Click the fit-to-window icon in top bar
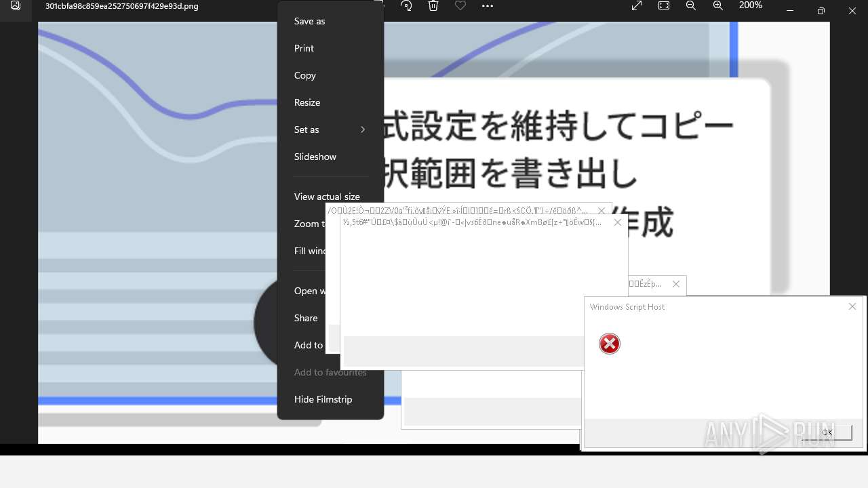868x488 pixels. click(664, 6)
